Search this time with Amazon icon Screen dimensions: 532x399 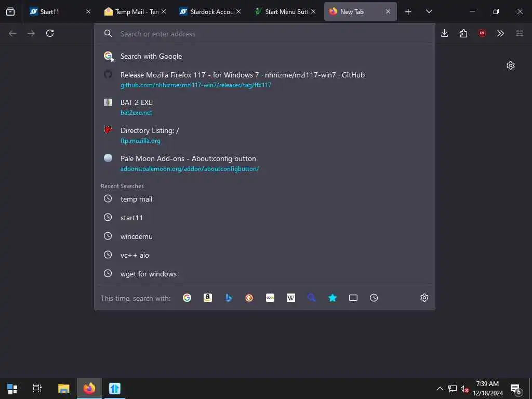208,298
